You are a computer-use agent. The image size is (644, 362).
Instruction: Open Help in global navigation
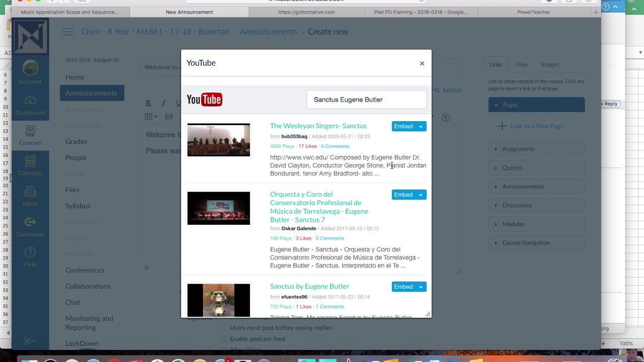tap(30, 257)
